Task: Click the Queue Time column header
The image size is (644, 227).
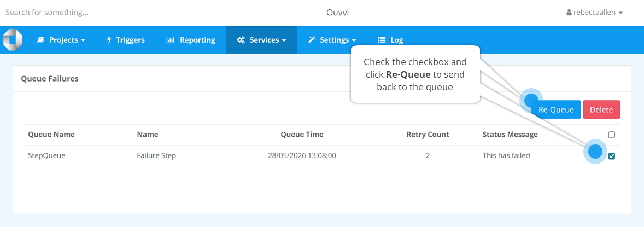Action: (x=302, y=135)
